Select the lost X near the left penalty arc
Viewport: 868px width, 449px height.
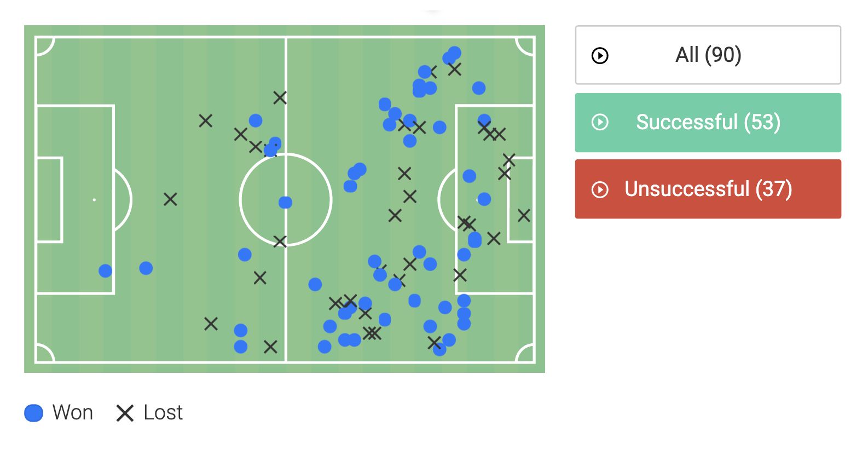170,199
